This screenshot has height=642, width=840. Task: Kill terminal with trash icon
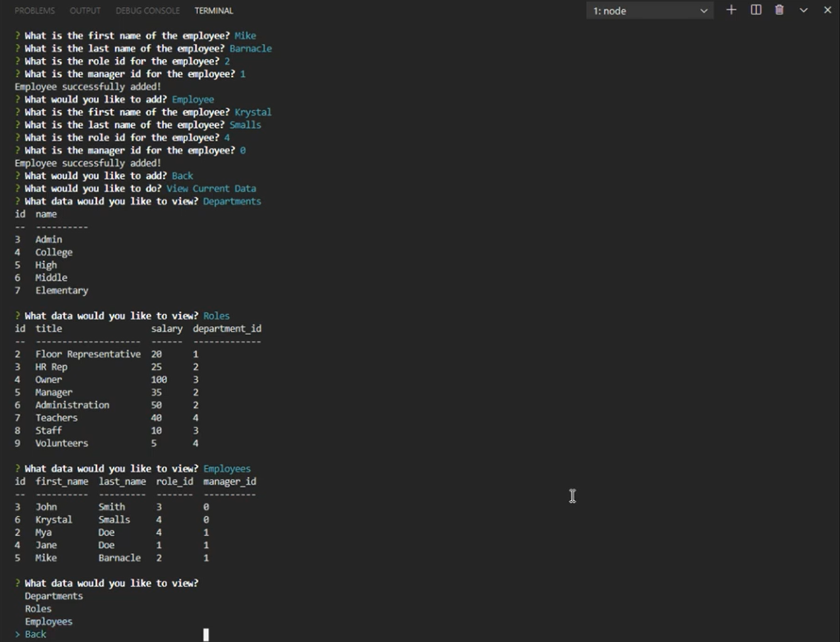coord(779,10)
